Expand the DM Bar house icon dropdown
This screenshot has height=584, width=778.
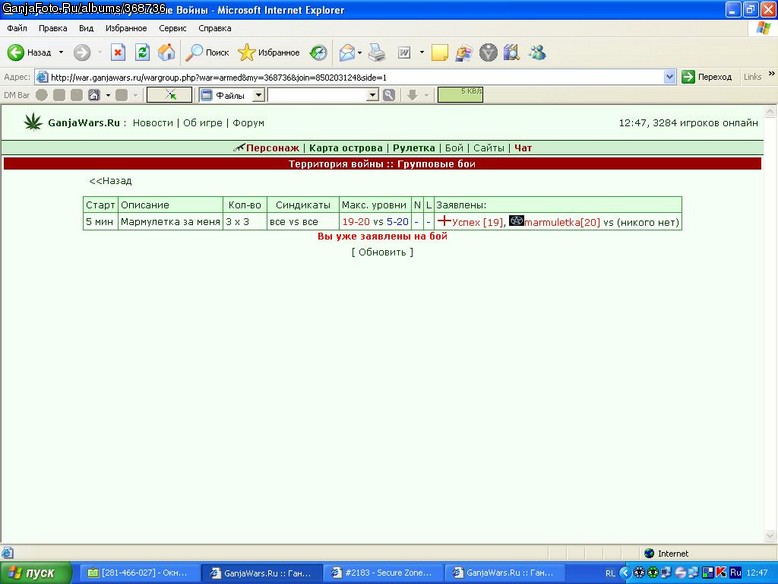(x=108, y=95)
